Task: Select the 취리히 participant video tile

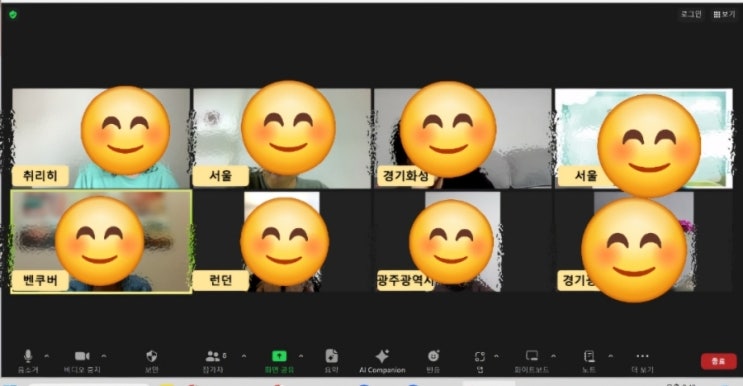Action: pos(100,138)
